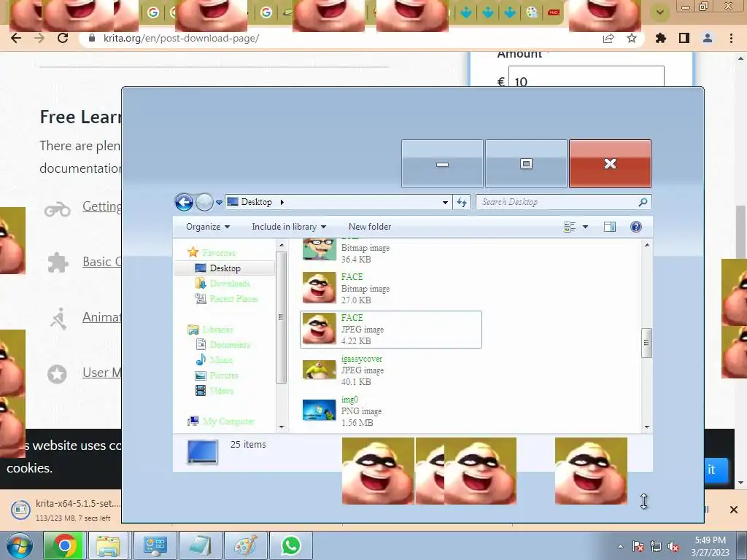The width and height of the screenshot is (747, 560).
Task: Select Desktop in the navigation pane
Action: (225, 268)
